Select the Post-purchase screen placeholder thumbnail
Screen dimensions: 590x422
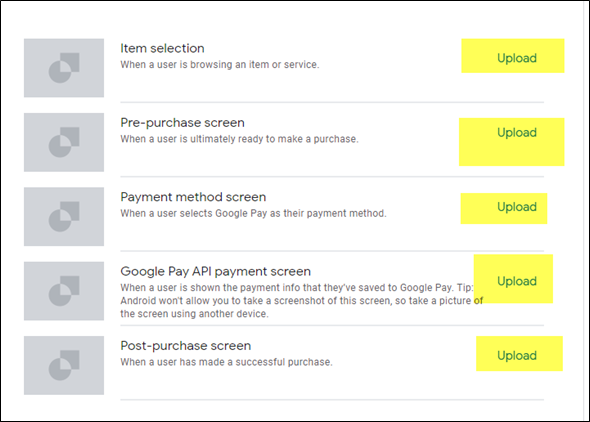point(64,365)
